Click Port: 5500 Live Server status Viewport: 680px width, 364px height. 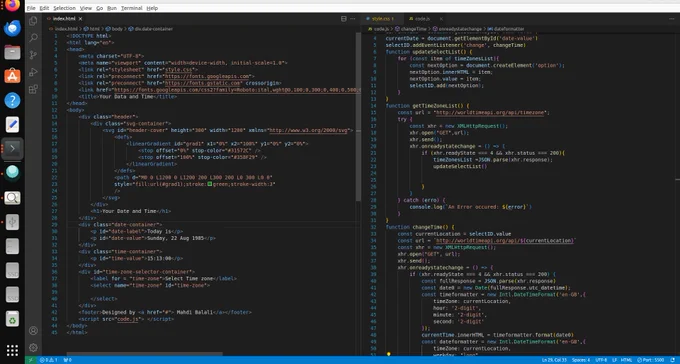click(651, 360)
